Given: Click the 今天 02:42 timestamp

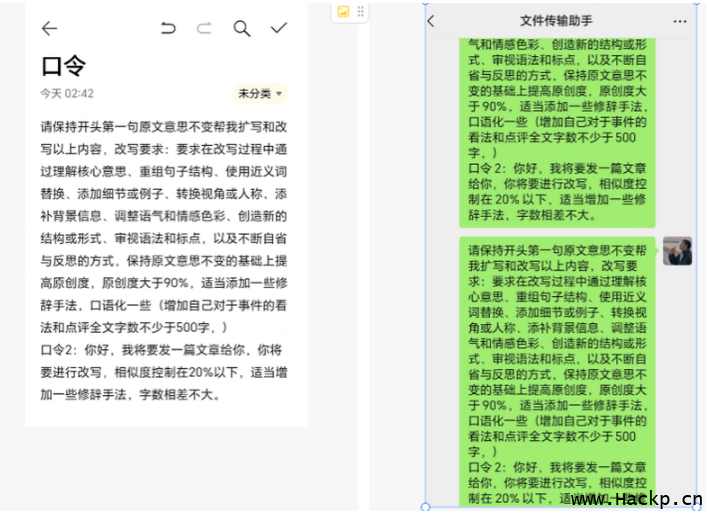Looking at the screenshot, I should click(67, 93).
